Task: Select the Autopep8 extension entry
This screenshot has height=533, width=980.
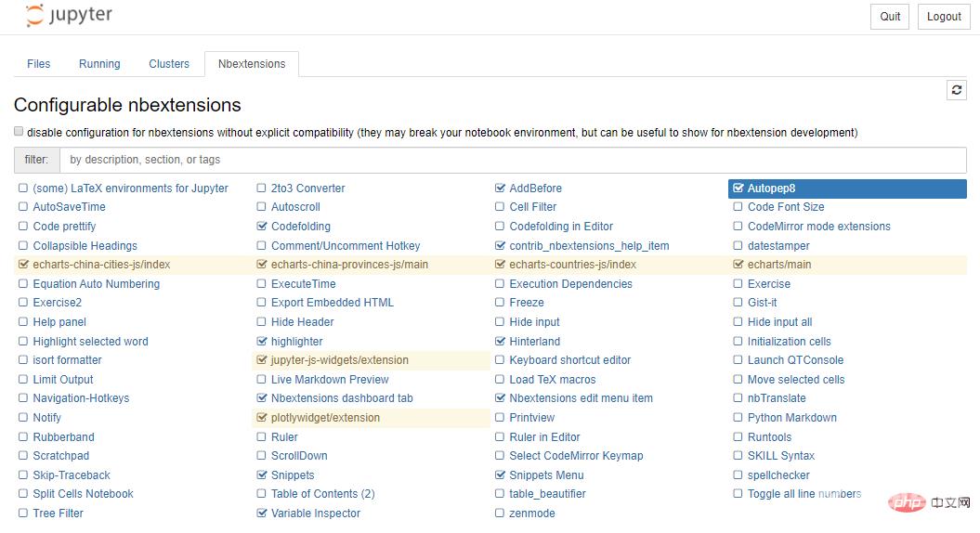Action: pyautogui.click(x=771, y=188)
